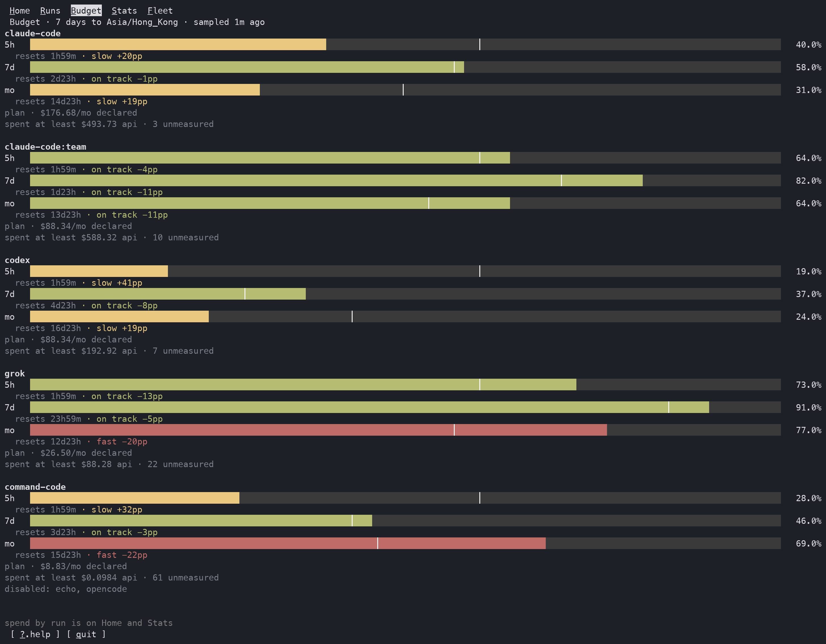Click the ?.help button
Viewport: 826px width, 644px height.
(x=35, y=634)
